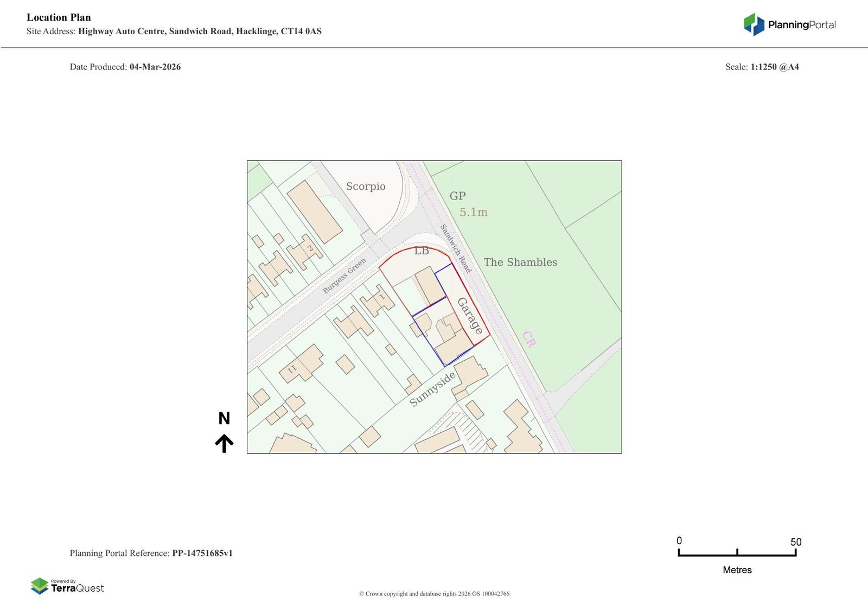This screenshot has width=868, height=614.
Task: Click the LB letter box marker
Action: click(x=422, y=251)
